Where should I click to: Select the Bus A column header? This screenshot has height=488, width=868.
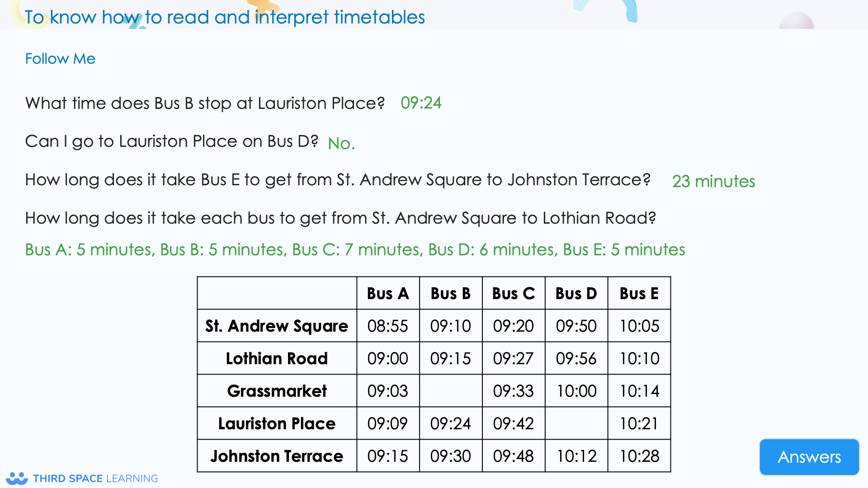tap(388, 294)
